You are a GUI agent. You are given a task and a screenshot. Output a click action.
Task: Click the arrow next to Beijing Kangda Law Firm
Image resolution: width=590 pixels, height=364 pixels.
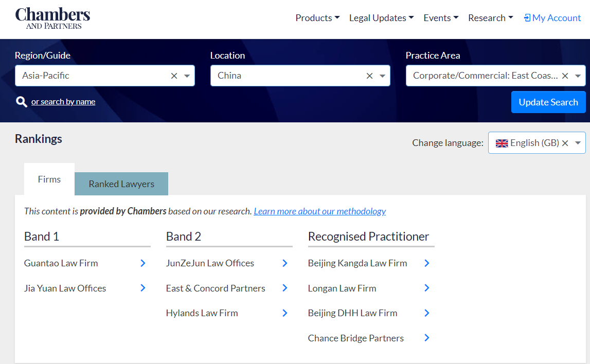click(427, 263)
